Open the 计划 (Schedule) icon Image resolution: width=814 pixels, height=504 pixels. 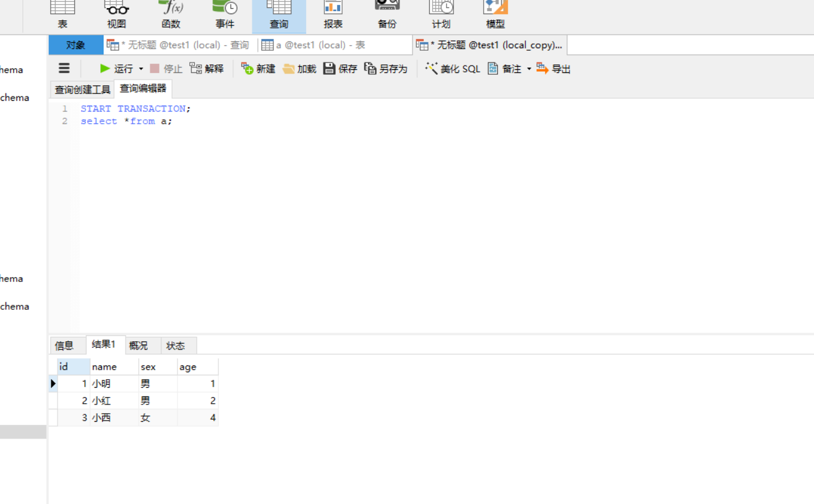441,15
